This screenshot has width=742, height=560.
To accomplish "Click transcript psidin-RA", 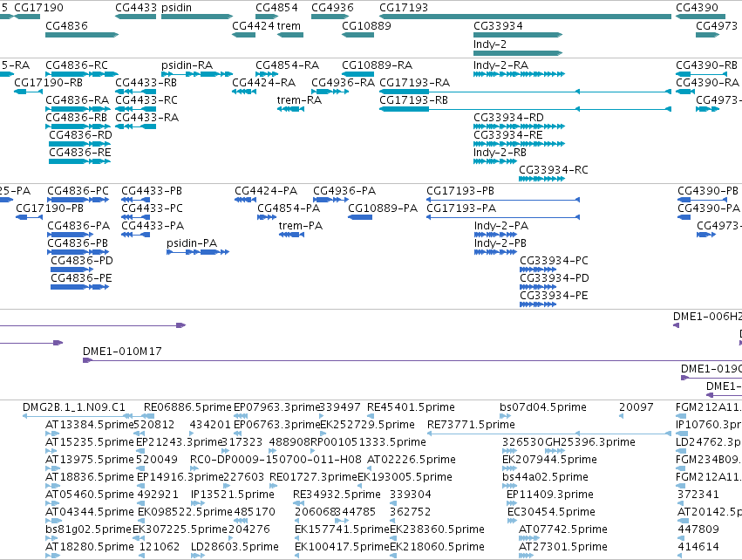I will point(187,65).
